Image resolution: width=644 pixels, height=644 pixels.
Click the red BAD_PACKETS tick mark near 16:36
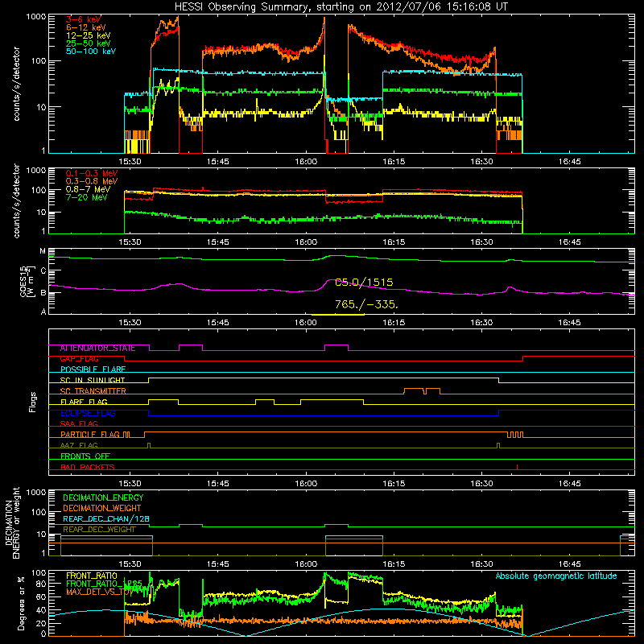(517, 467)
